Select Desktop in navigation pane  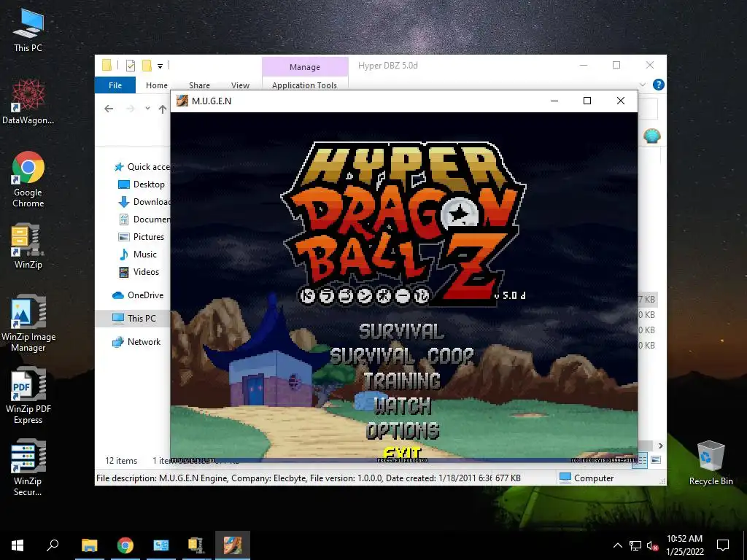pos(141,184)
